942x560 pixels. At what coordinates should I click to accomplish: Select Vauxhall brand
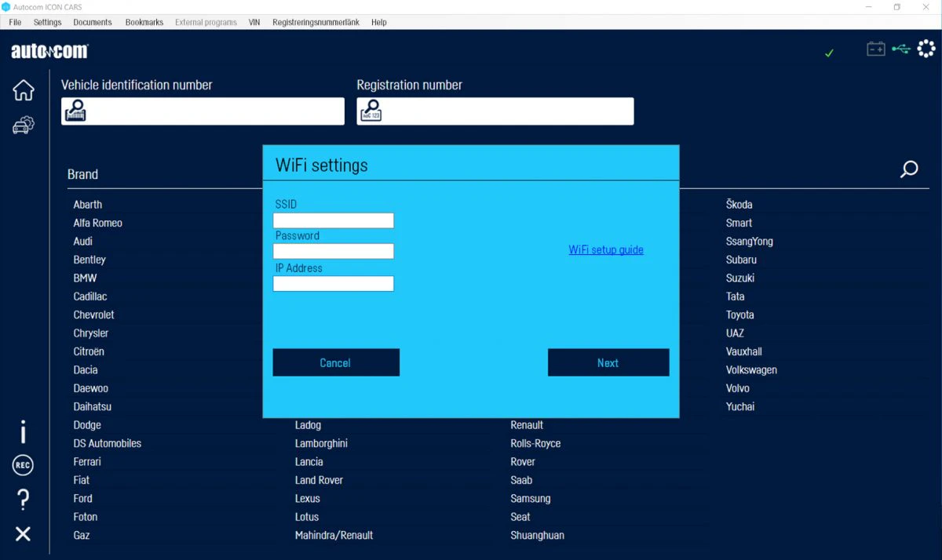pyautogui.click(x=744, y=351)
